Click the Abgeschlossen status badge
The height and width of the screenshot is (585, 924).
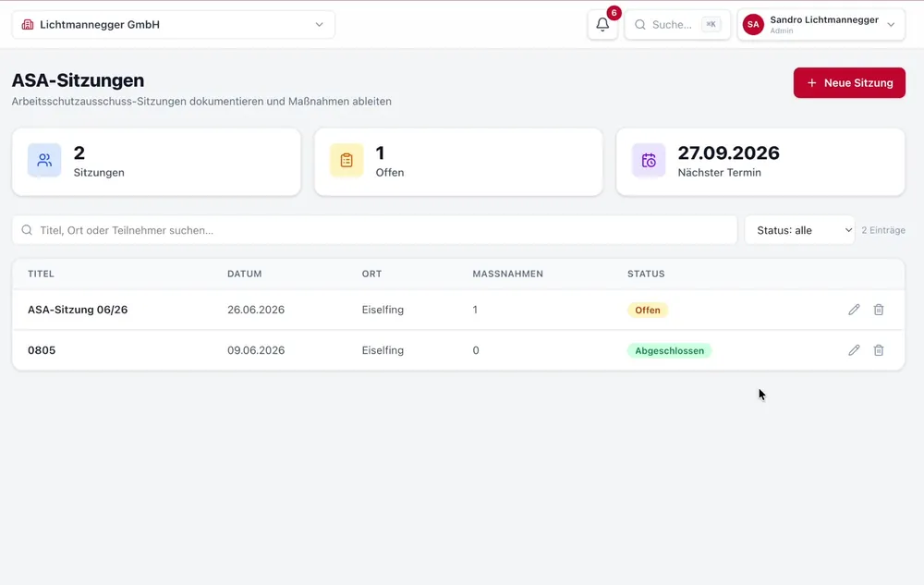[x=669, y=350]
